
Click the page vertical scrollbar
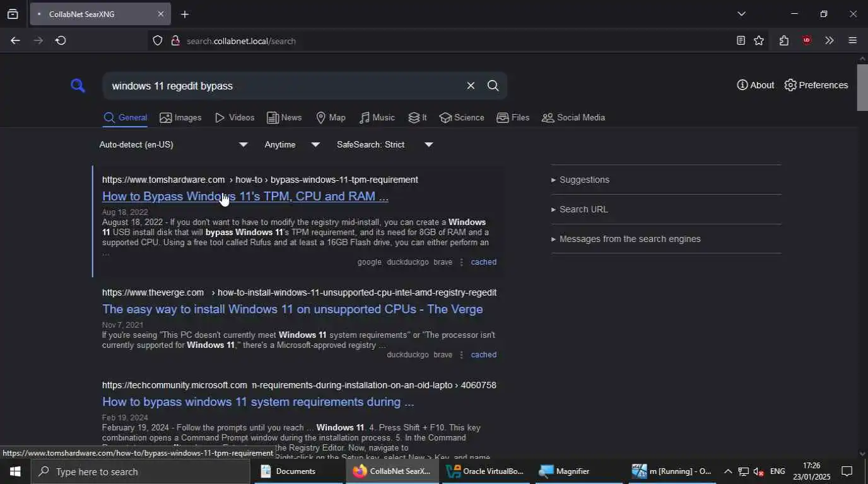tap(862, 87)
